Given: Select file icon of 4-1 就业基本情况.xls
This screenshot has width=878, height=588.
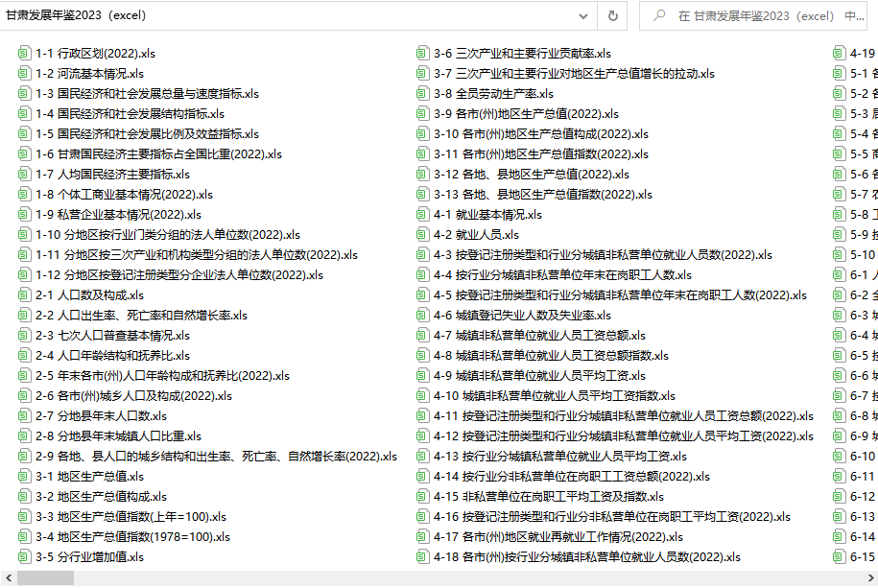Looking at the screenshot, I should point(422,215).
